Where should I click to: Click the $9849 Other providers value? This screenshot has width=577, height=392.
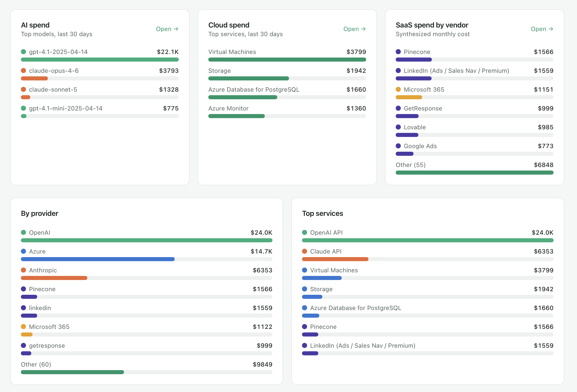(263, 365)
